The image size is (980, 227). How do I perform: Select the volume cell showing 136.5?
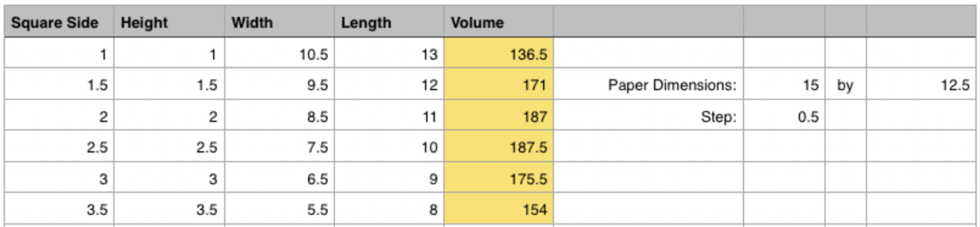(x=499, y=53)
